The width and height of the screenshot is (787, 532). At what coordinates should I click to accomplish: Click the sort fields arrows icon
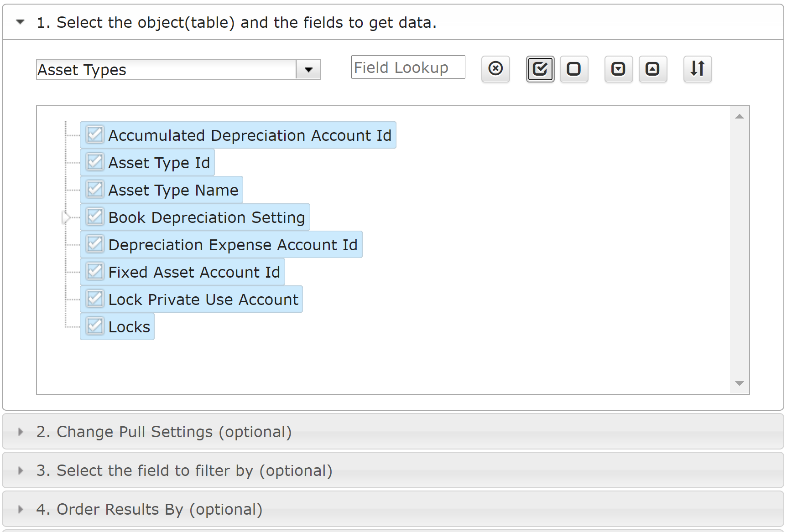point(698,69)
